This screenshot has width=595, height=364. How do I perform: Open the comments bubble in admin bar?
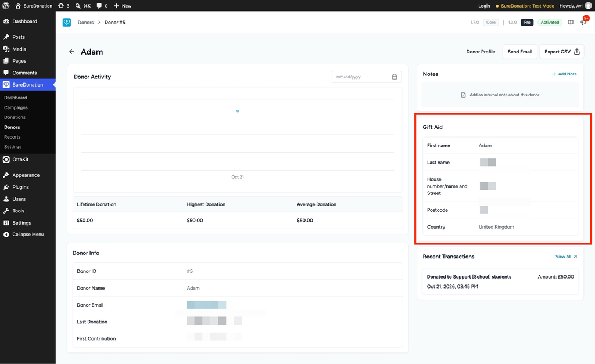(102, 6)
